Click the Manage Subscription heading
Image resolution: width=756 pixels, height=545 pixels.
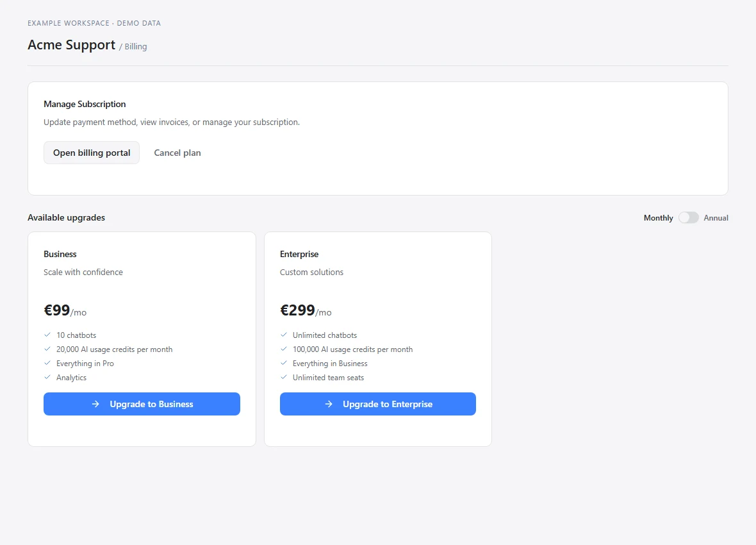85,104
